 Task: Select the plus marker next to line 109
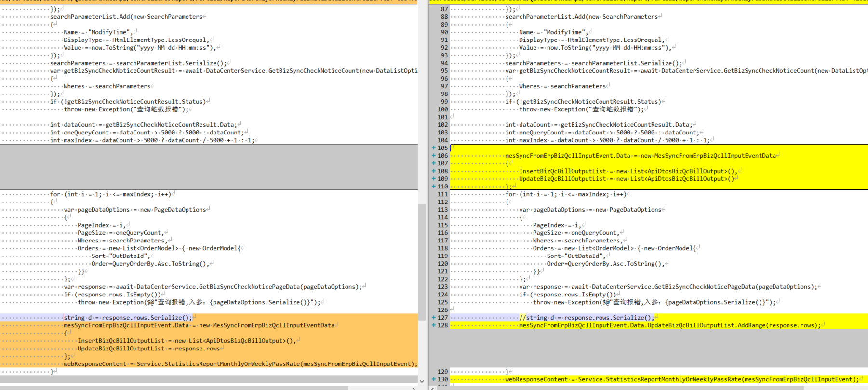pyautogui.click(x=433, y=179)
